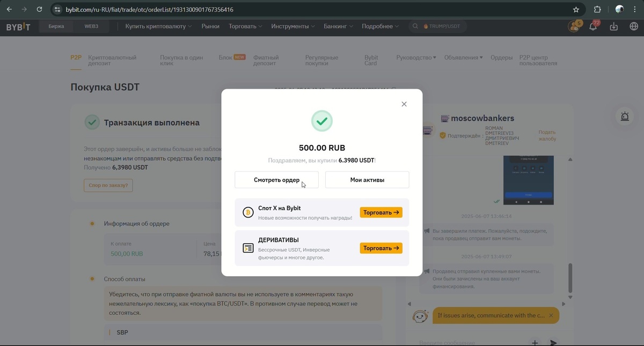The image size is (644, 346).
Task: Select the P2P tab
Action: [x=76, y=57]
